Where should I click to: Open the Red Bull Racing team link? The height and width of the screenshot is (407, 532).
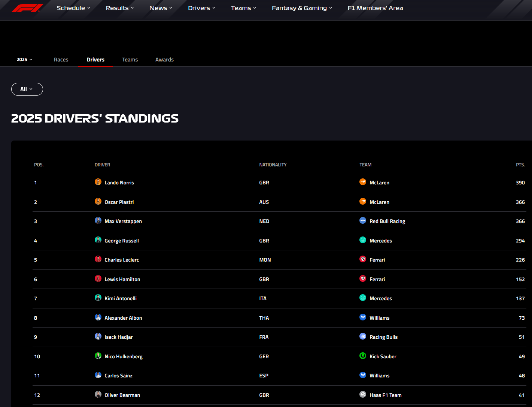[x=387, y=221]
